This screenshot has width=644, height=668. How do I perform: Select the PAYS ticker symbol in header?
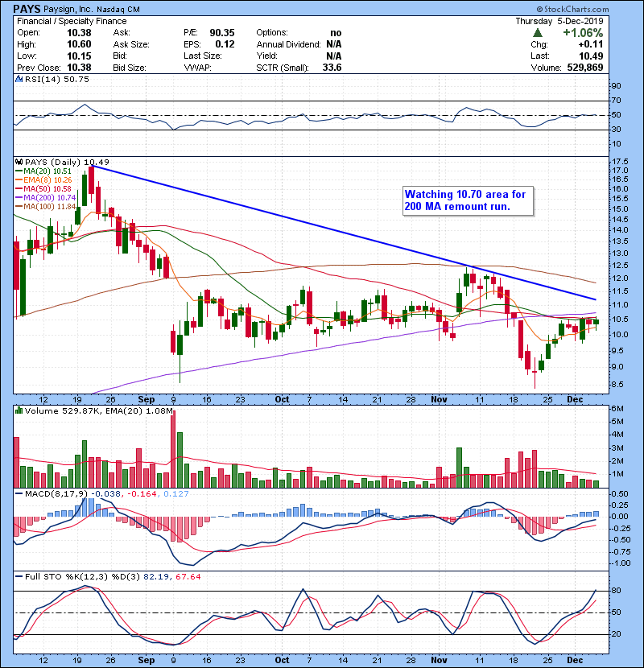(x=27, y=9)
